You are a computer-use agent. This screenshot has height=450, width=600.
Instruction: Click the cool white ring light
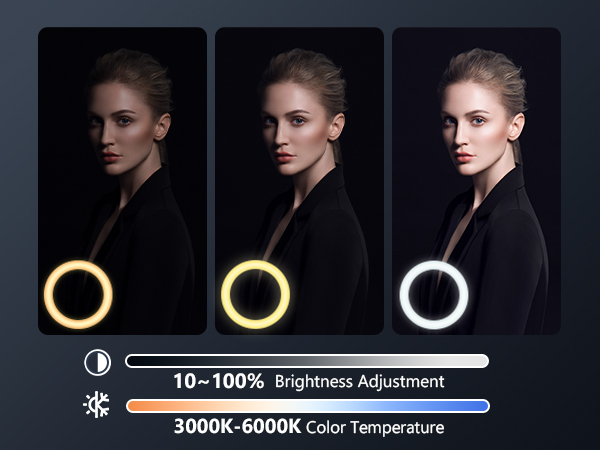[x=434, y=295]
